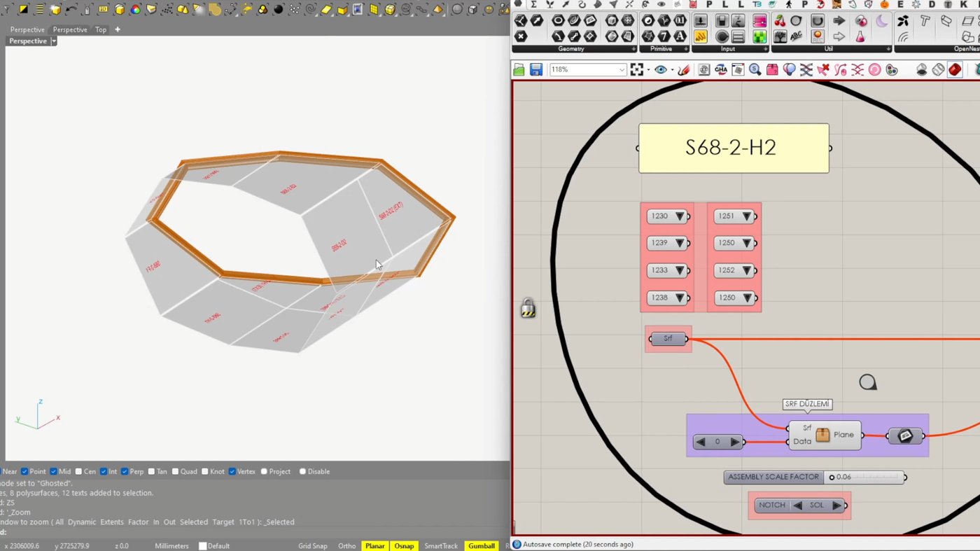Open the 1252 value list dropdown
Image resolution: width=980 pixels, height=551 pixels.
click(x=746, y=270)
